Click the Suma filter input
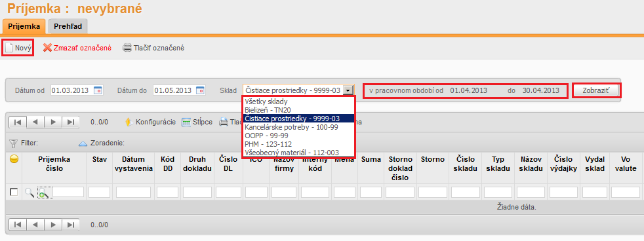This screenshot has width=644, height=241. point(371,193)
